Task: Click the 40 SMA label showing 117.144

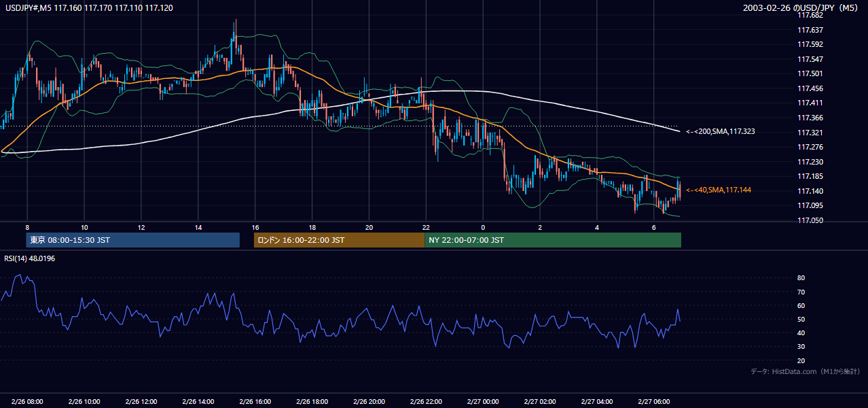Action: [x=718, y=190]
